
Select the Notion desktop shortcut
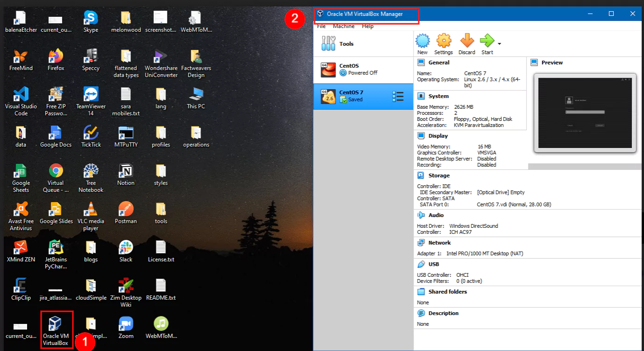(x=126, y=175)
